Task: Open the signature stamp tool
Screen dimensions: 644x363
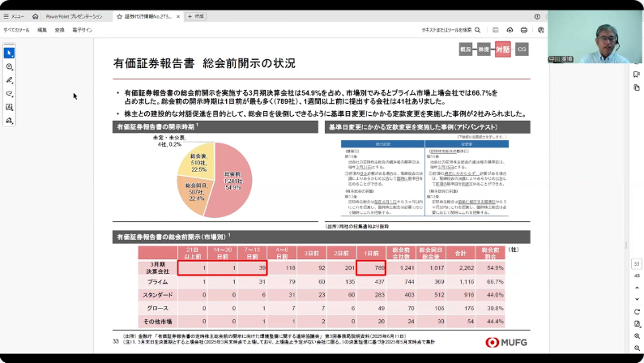Action: [x=9, y=121]
